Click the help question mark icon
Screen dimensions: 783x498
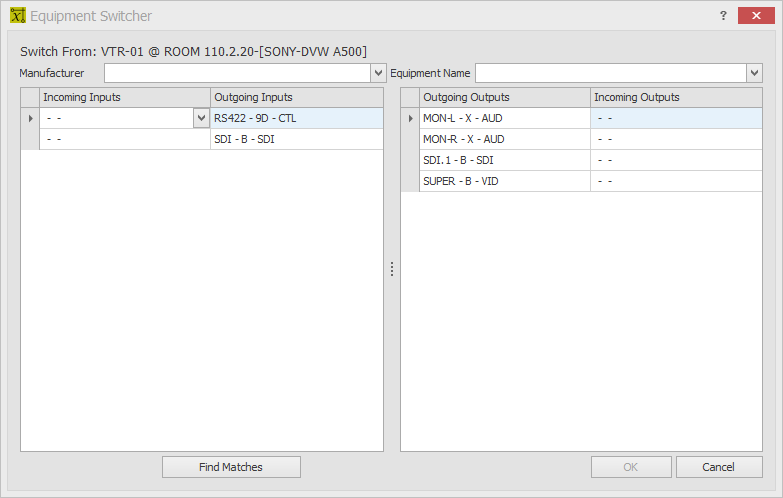tap(723, 15)
